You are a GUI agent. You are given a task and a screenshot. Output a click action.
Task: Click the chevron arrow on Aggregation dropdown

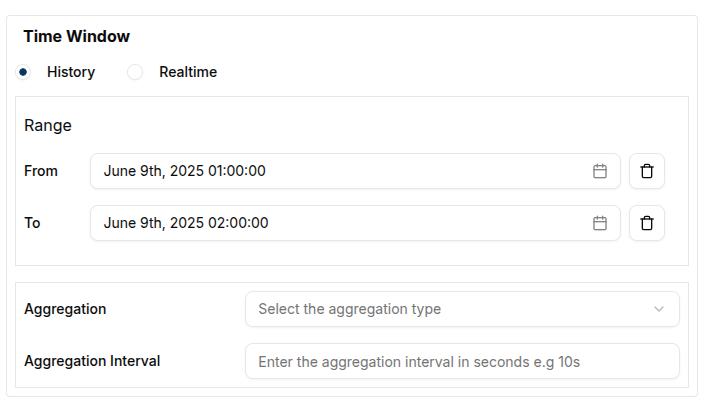pyautogui.click(x=659, y=309)
